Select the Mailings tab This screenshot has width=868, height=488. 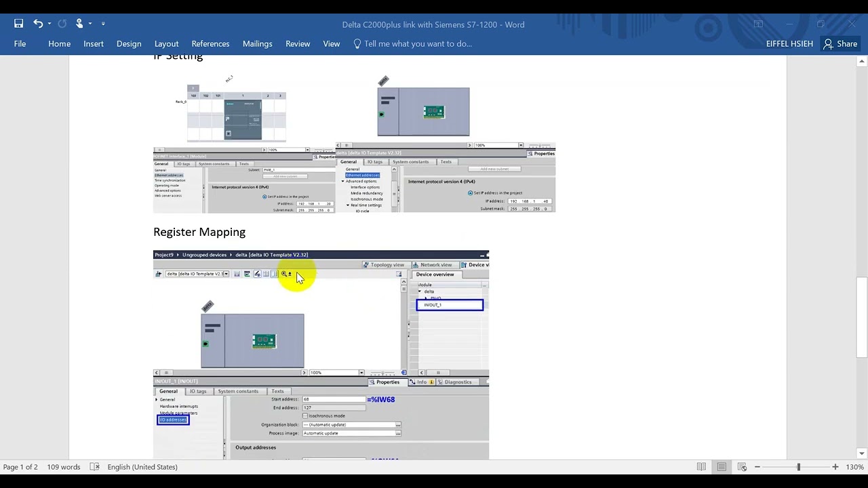click(x=257, y=43)
